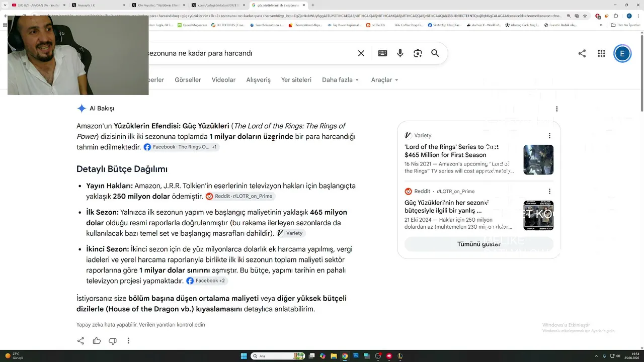Switch to the YouTube browser tab
This screenshot has height=362, width=644.
[x=38, y=5]
